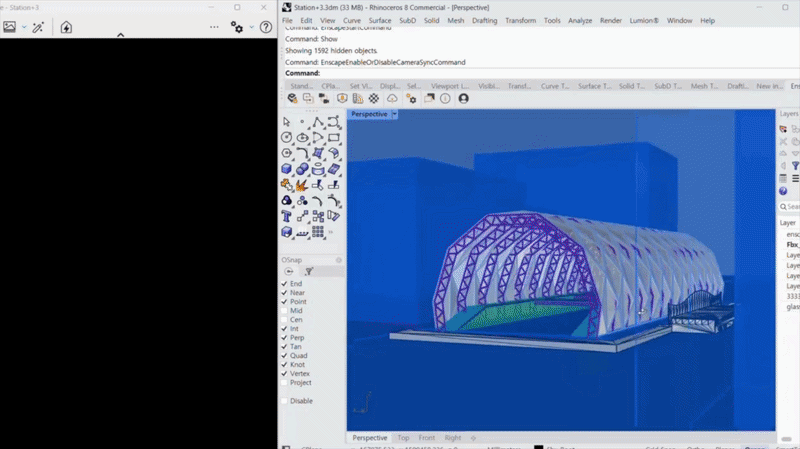The width and height of the screenshot is (800, 449).
Task: Select the Rectangle tool
Action: click(x=334, y=138)
